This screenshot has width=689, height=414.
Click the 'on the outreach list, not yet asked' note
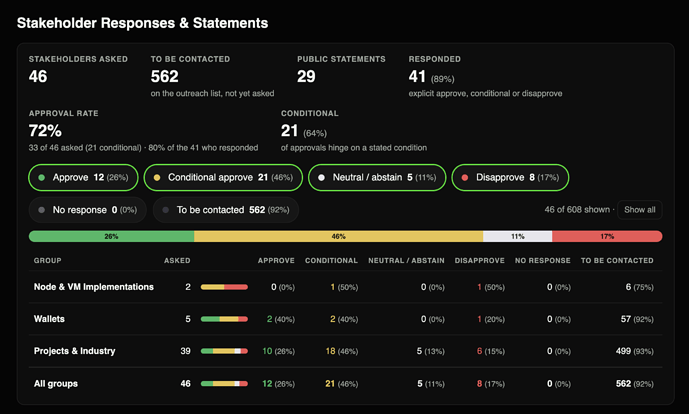point(212,94)
